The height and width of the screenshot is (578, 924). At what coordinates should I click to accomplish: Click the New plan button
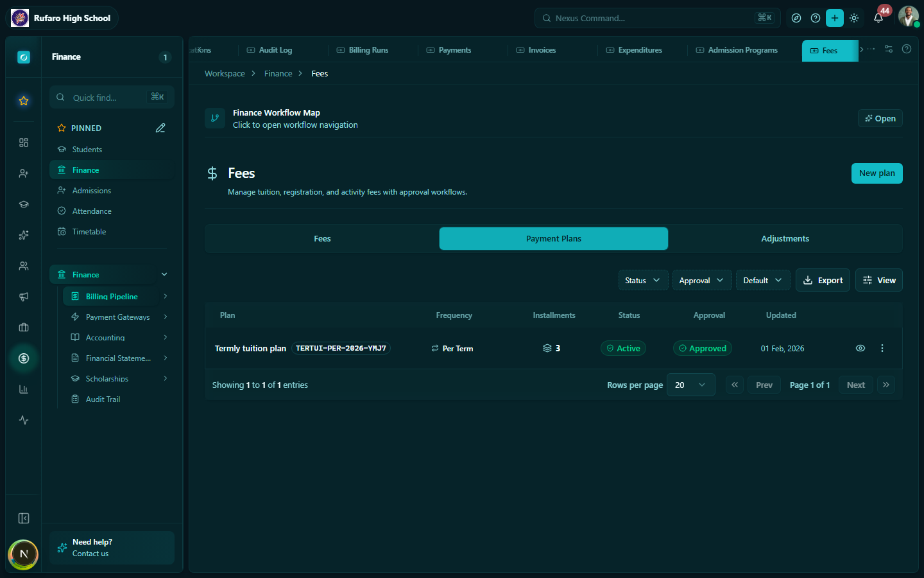877,173
